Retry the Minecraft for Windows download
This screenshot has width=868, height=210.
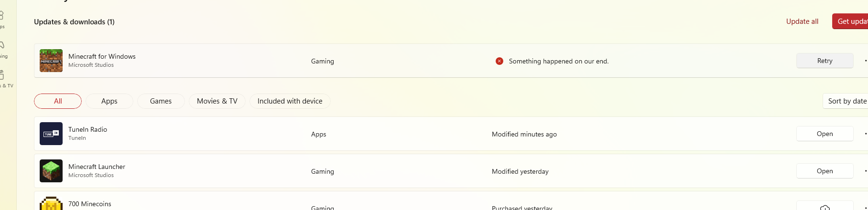pyautogui.click(x=825, y=61)
